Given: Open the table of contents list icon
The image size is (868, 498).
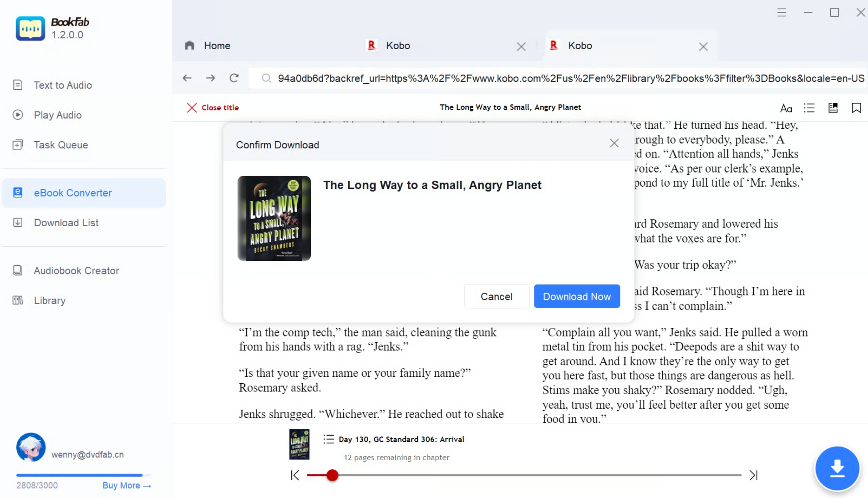Looking at the screenshot, I should coord(809,108).
